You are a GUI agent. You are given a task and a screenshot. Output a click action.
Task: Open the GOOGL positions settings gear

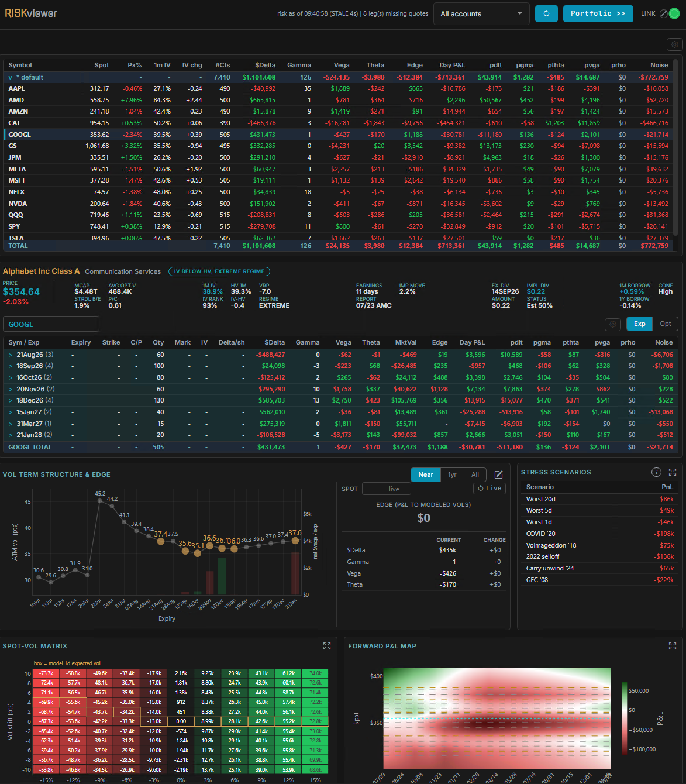612,324
